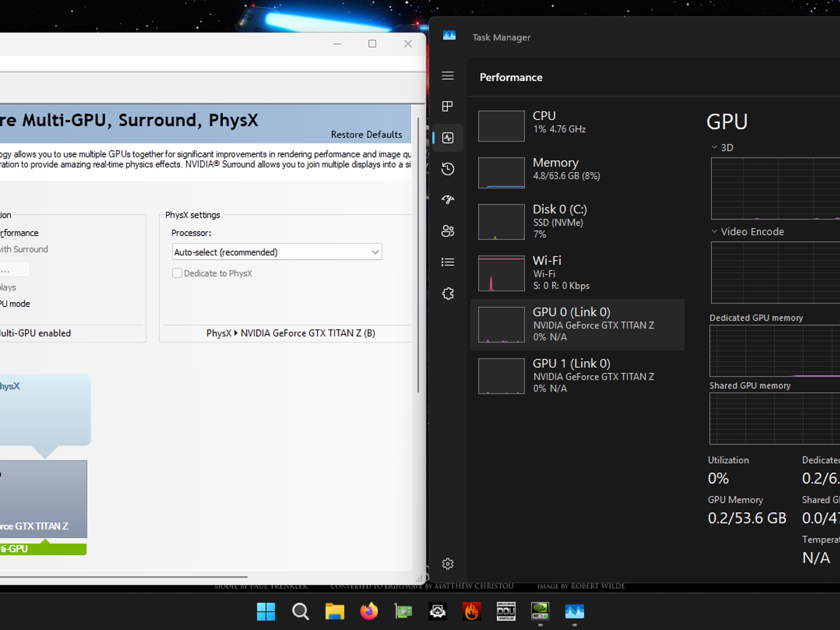840x630 pixels.
Task: Click the 'PhysX settings' group label
Action: coord(192,215)
